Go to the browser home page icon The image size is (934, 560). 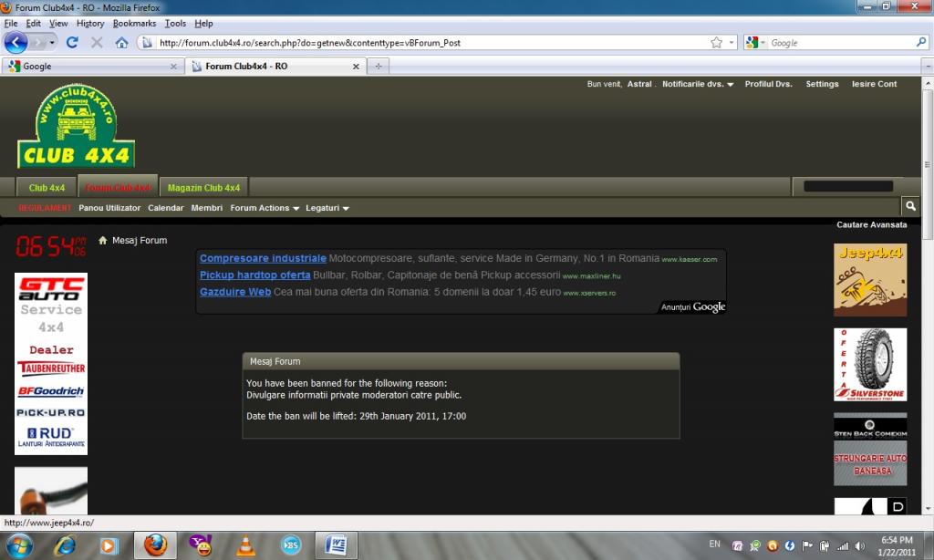(x=121, y=43)
